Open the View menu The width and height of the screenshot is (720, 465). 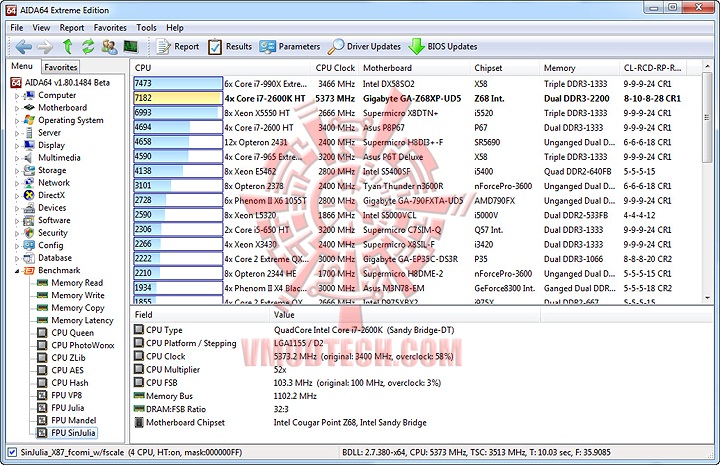point(41,28)
